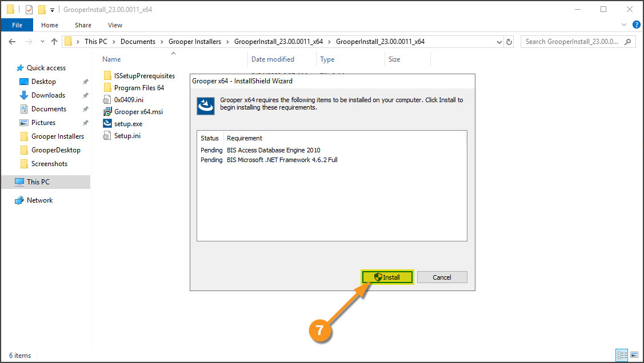Select the 0x0409.ini file
Viewport: 644px width, 363px height.
click(x=123, y=100)
